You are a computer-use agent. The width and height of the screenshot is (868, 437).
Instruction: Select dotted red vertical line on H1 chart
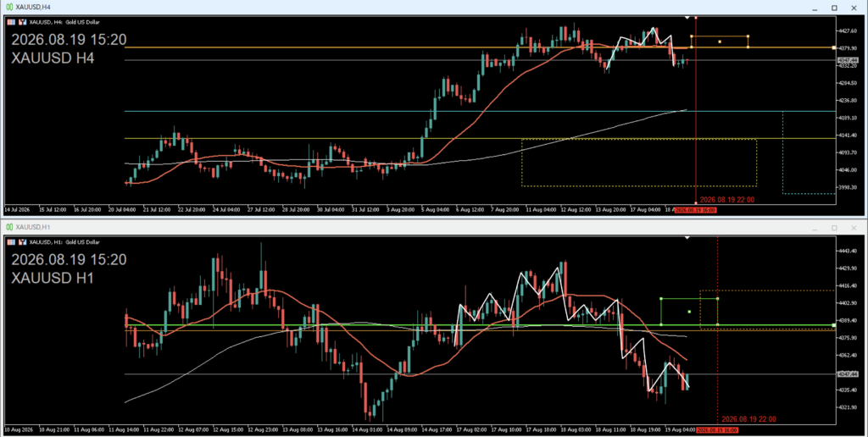coord(717,329)
